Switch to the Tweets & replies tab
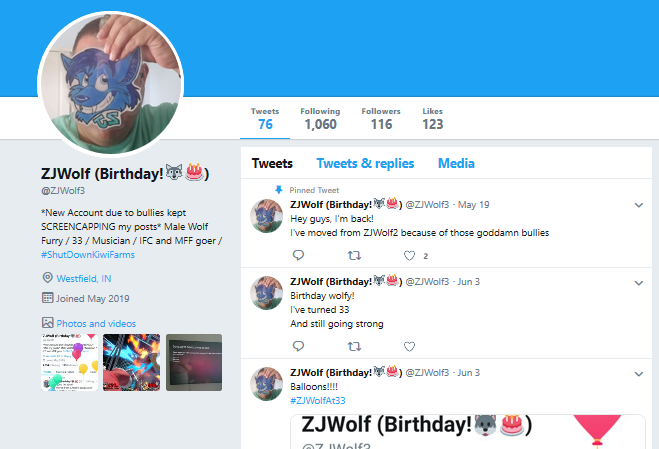Viewport: 659px width, 449px height. pyautogui.click(x=365, y=163)
